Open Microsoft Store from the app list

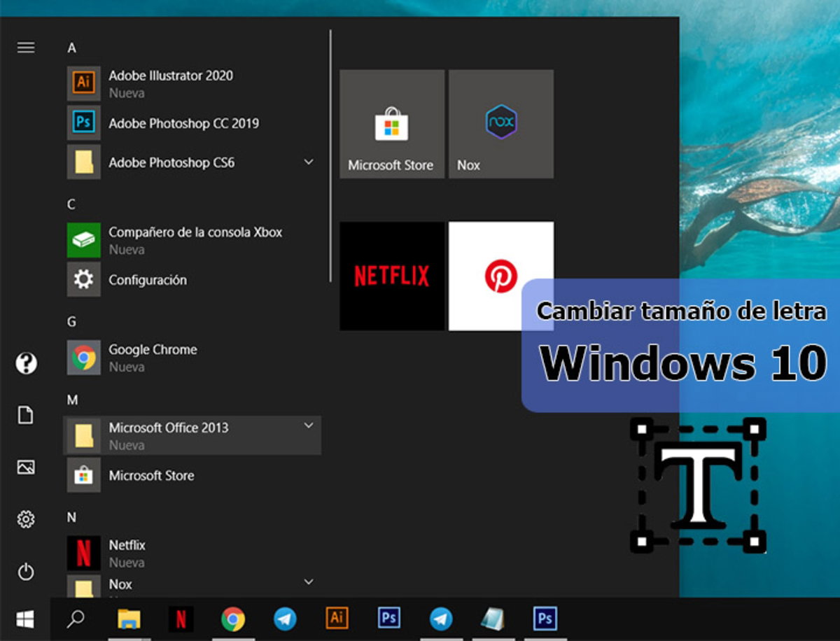[192, 476]
